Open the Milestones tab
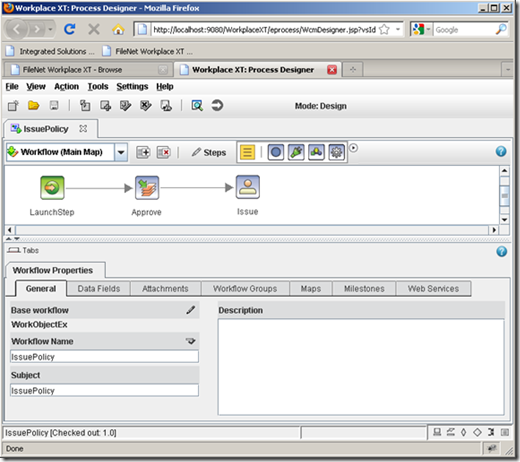520x462 pixels. click(x=364, y=289)
